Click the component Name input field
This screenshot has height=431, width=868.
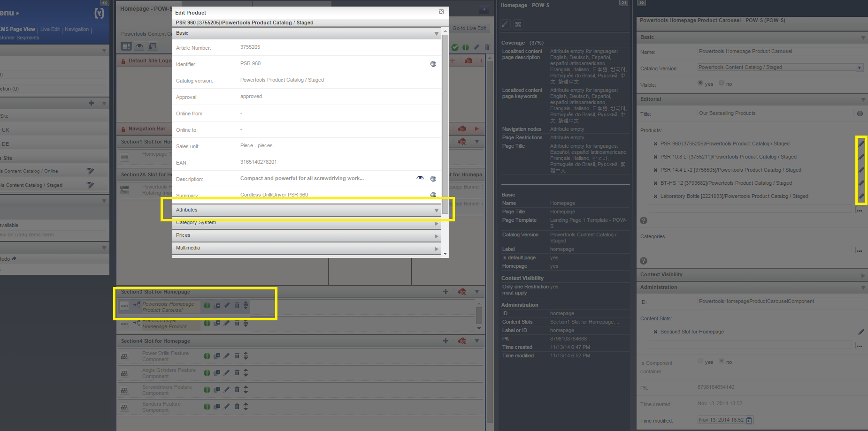781,52
